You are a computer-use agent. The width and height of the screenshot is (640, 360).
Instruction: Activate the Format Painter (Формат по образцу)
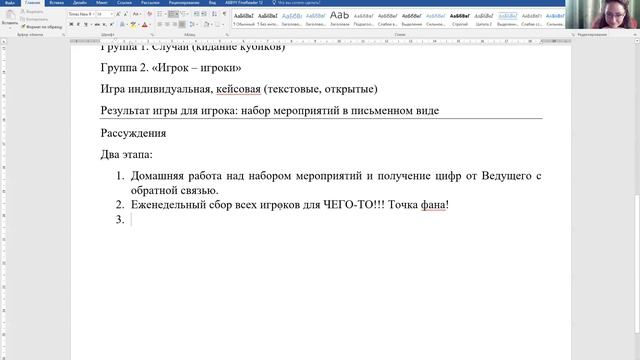[42, 27]
